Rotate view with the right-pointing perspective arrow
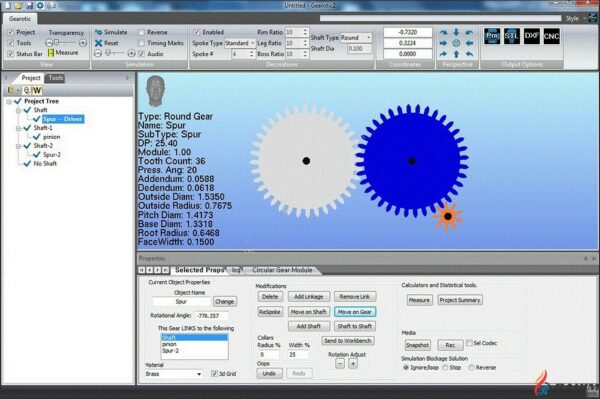This screenshot has width=600, height=399. coord(443,43)
